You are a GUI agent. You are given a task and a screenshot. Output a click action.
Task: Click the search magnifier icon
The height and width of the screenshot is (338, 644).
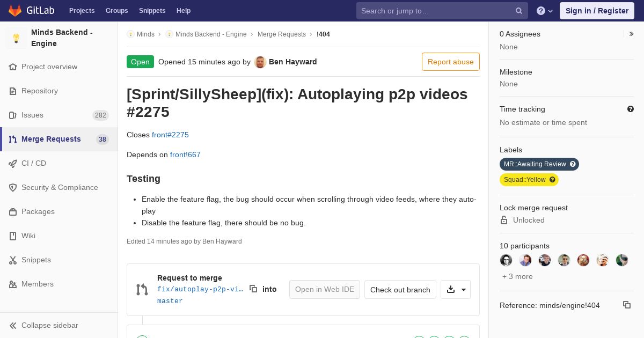[x=519, y=11]
